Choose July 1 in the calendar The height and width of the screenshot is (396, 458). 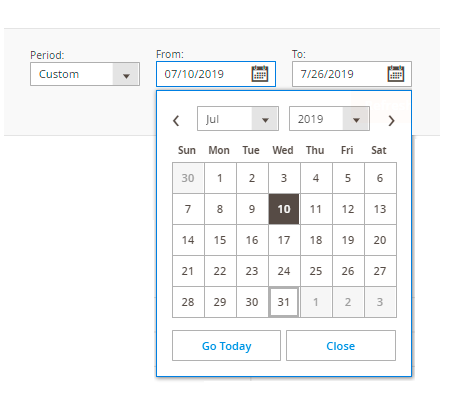pyautogui.click(x=220, y=178)
